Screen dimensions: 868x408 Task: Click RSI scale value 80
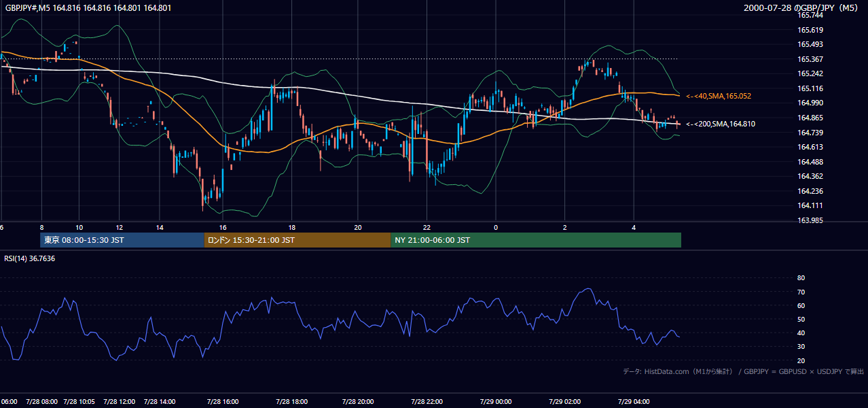point(801,278)
